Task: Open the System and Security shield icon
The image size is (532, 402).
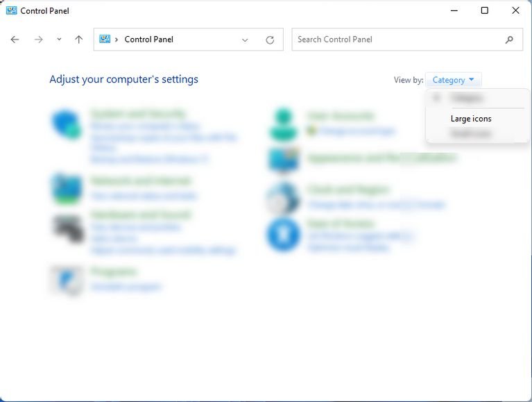Action: (x=67, y=124)
